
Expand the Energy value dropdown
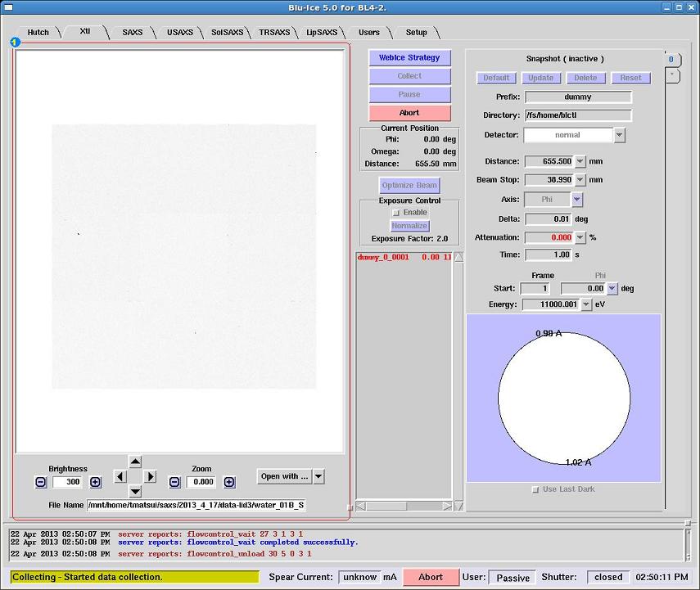[585, 304]
